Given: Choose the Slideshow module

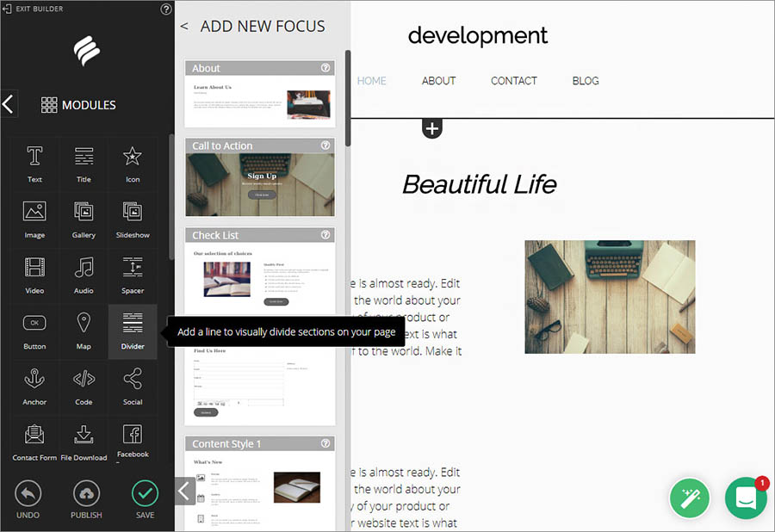Looking at the screenshot, I should (133, 220).
